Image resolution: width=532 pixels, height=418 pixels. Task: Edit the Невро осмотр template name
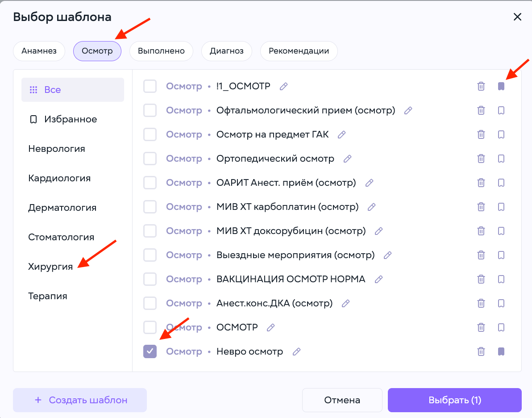tap(296, 351)
